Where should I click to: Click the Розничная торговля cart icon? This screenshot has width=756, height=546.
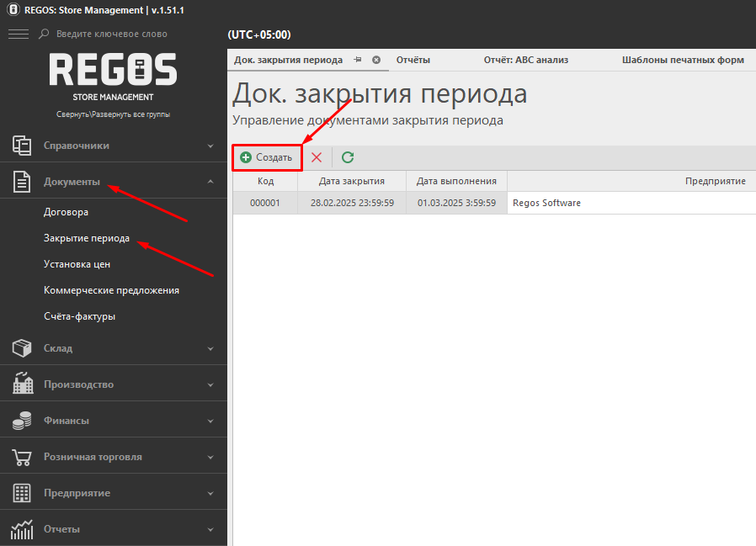click(x=22, y=457)
